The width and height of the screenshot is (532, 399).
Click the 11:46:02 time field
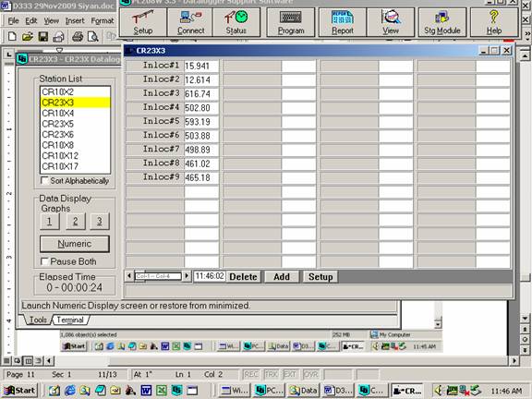point(210,276)
